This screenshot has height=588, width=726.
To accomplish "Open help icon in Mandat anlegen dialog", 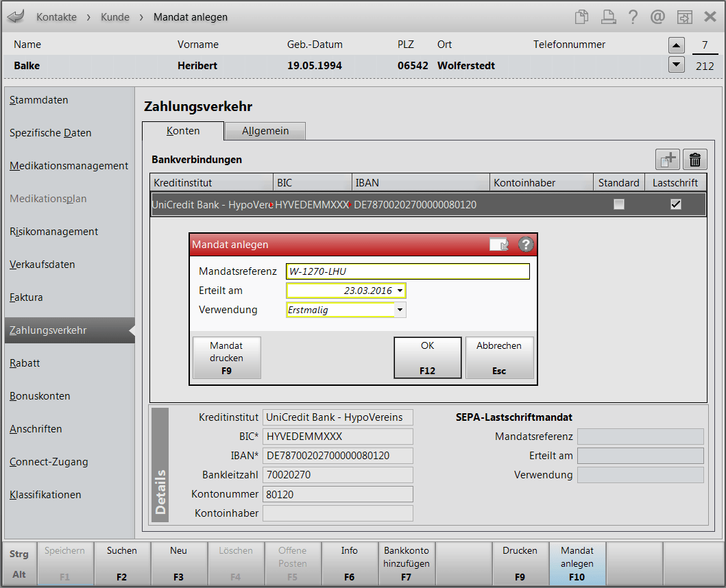I will click(526, 244).
